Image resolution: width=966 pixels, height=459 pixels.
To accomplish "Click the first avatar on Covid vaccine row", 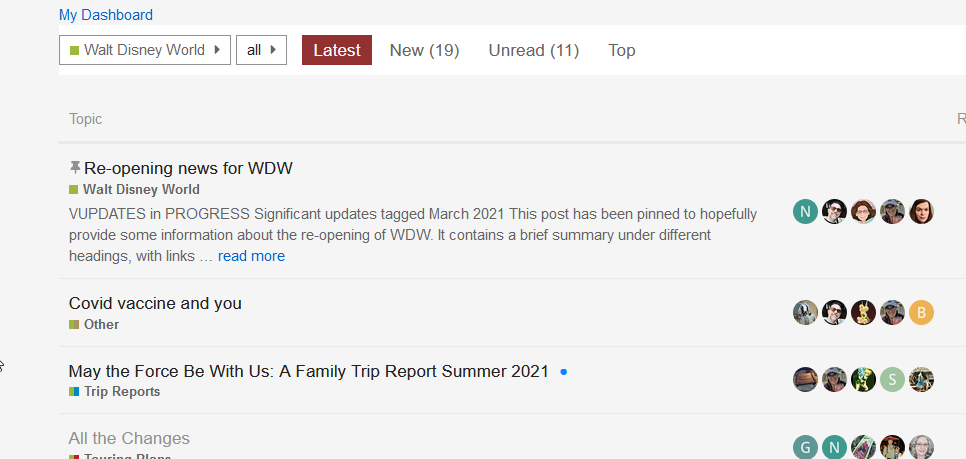I will [805, 313].
